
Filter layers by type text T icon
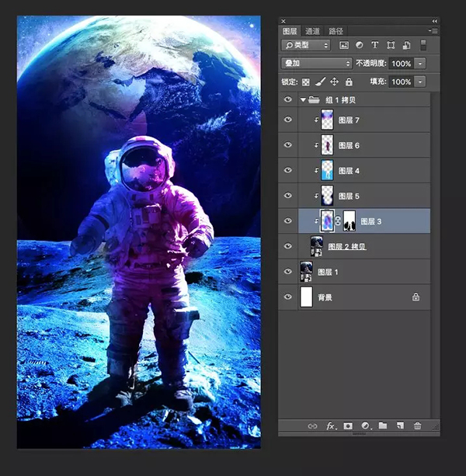click(375, 46)
